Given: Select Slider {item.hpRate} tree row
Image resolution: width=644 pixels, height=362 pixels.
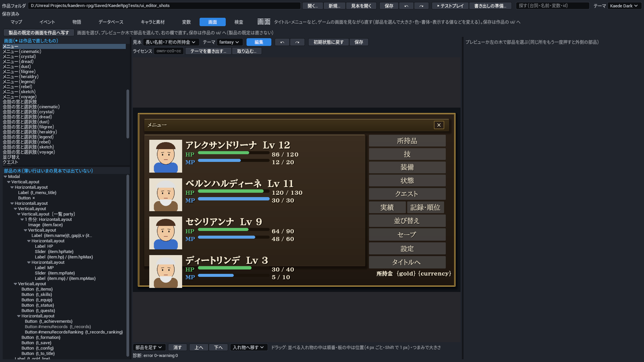Looking at the screenshot, I should coord(54,252).
